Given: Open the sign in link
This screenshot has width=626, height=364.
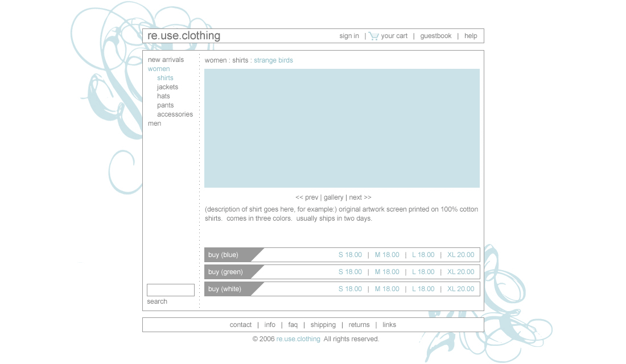Looking at the screenshot, I should [349, 36].
